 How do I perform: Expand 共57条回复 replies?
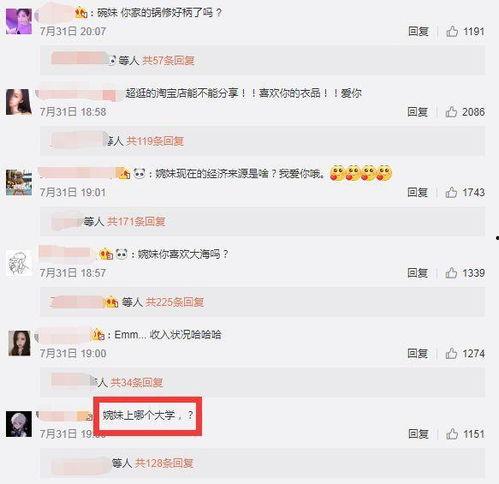pos(168,60)
